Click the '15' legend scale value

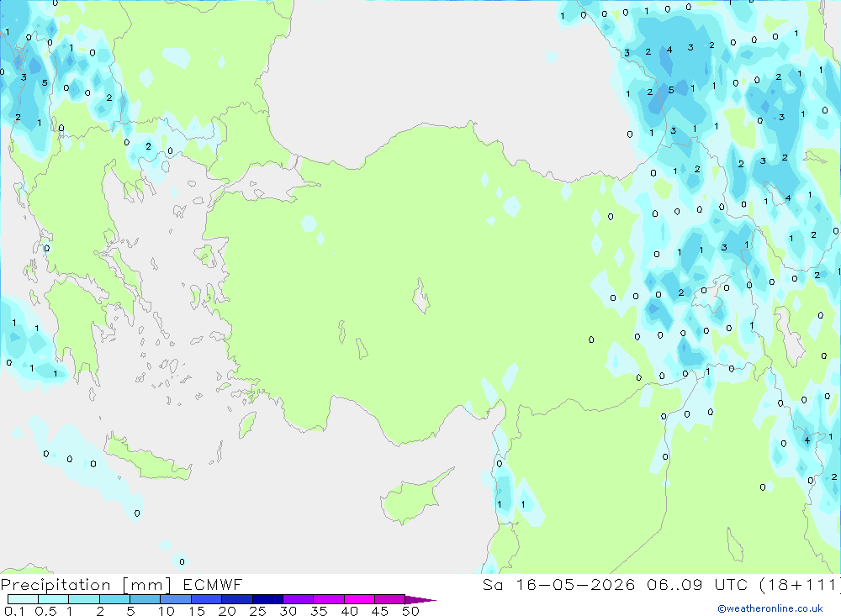197,611
